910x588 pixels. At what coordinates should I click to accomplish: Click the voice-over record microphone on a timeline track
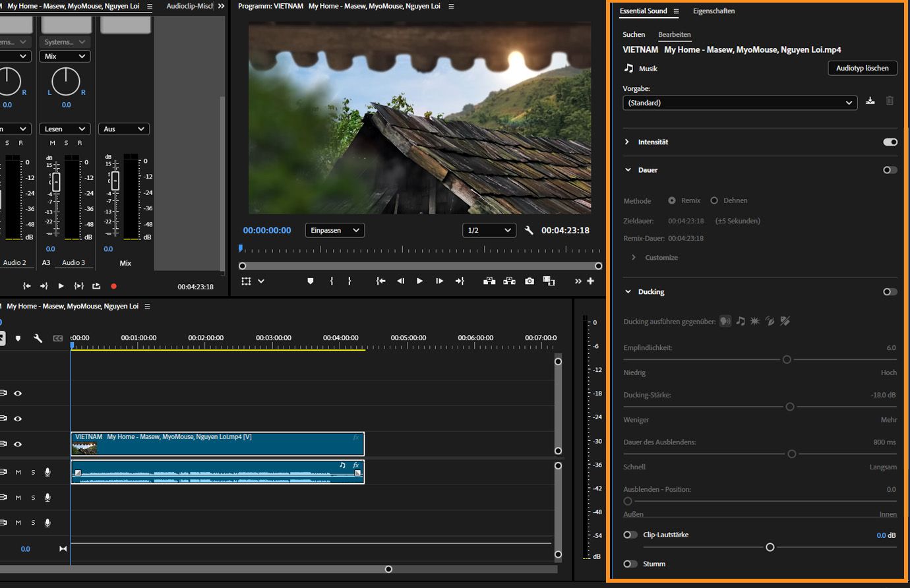tap(46, 471)
